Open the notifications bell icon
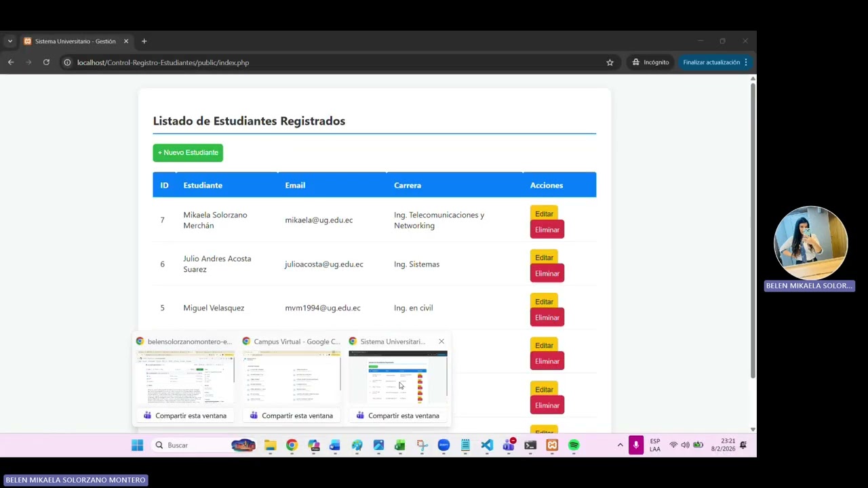The image size is (868, 488). [743, 445]
